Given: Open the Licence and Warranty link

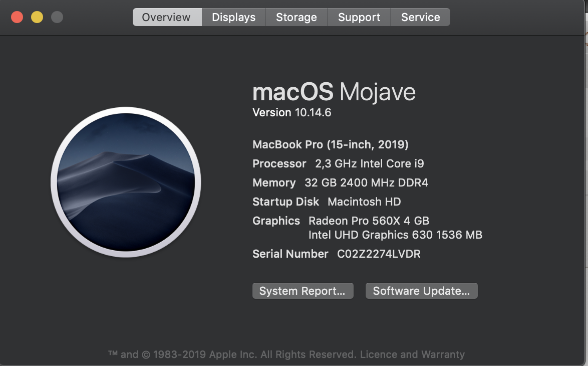Looking at the screenshot, I should (412, 354).
